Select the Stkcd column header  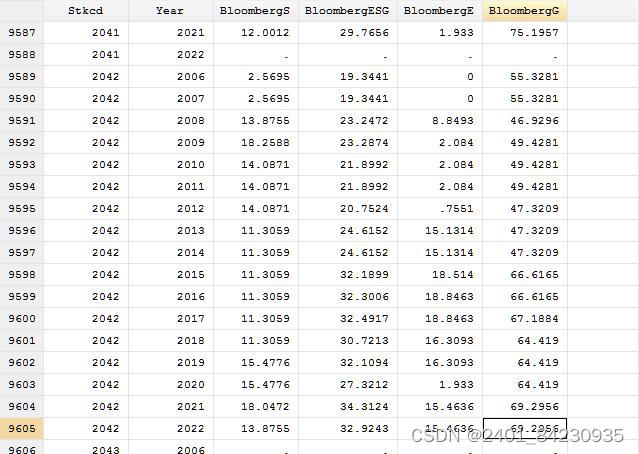point(86,11)
